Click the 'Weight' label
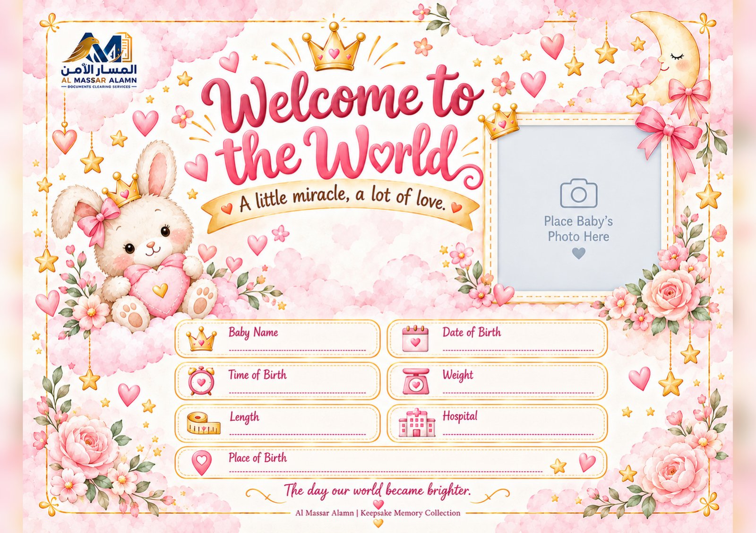Image resolution: width=756 pixels, height=533 pixels. [458, 375]
